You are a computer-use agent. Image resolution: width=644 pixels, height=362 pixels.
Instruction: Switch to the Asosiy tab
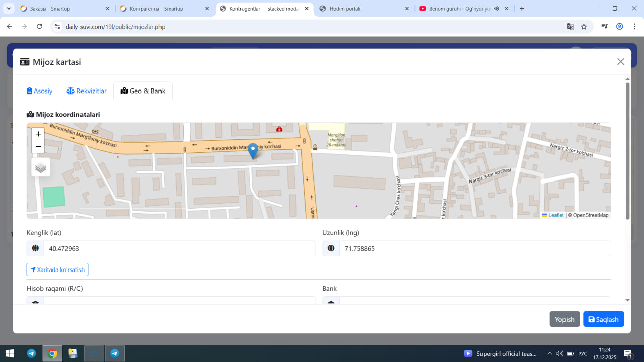tap(40, 91)
